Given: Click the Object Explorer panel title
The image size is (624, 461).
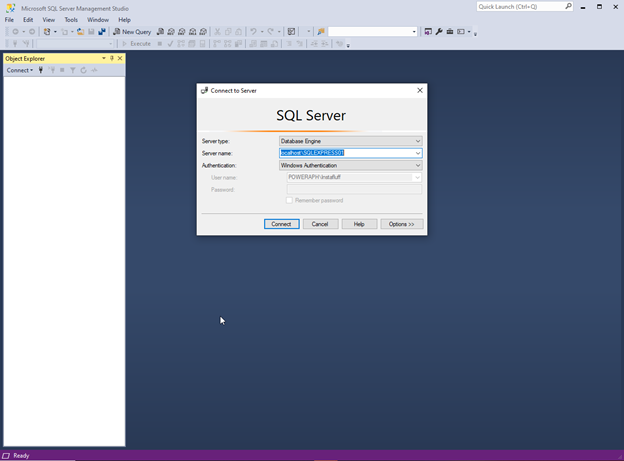Looking at the screenshot, I should coord(25,59).
